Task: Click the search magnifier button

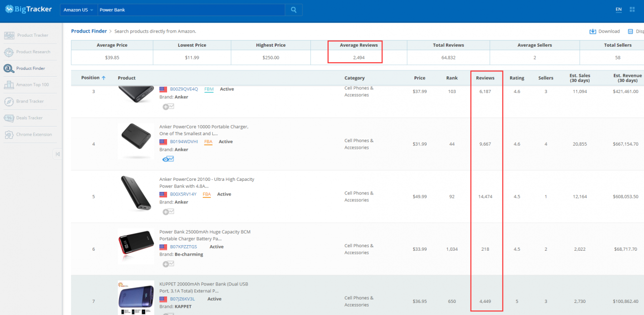Action: coord(294,10)
